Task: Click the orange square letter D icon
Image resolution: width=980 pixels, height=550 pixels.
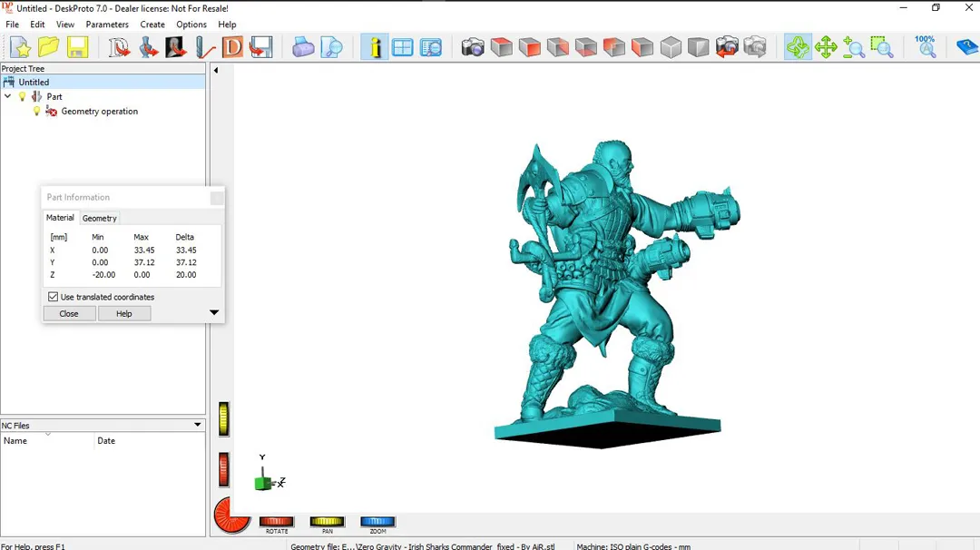Action: [x=232, y=47]
